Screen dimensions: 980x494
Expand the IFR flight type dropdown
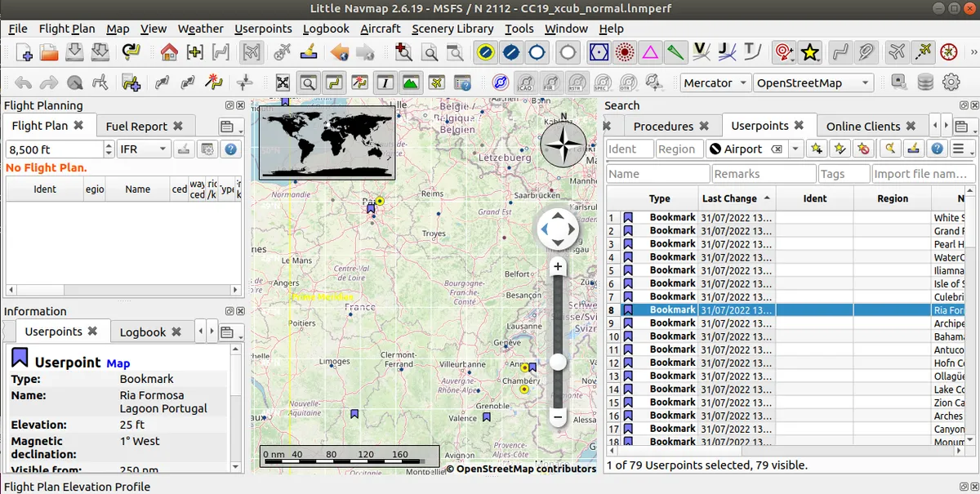point(143,149)
